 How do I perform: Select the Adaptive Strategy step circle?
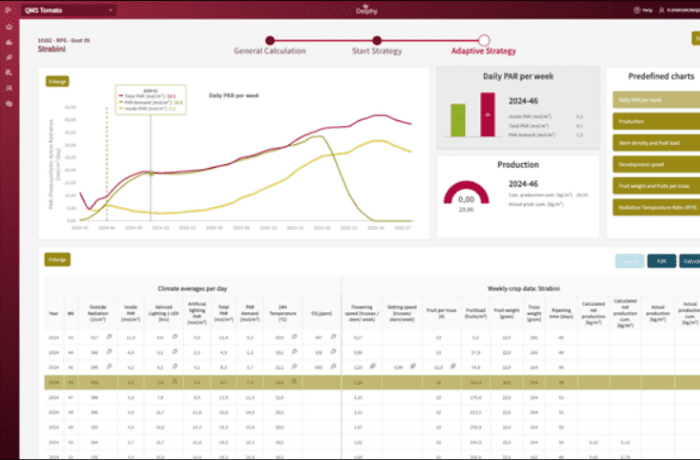(x=484, y=41)
